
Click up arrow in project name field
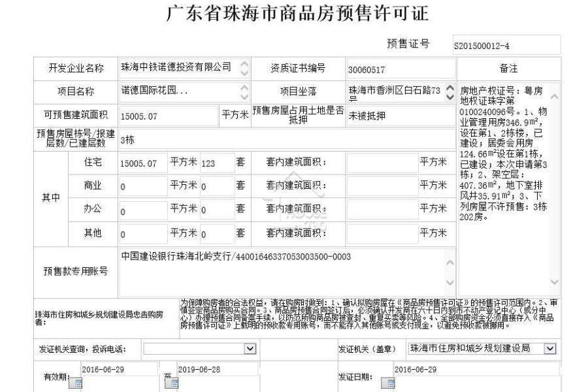pos(244,88)
